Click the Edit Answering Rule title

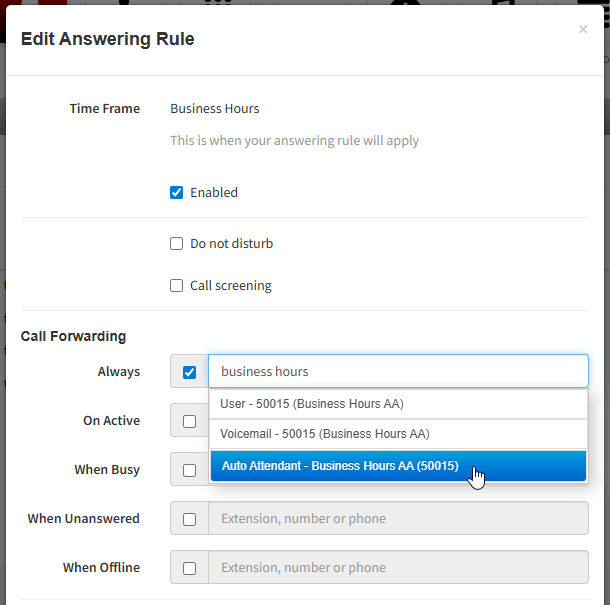click(x=107, y=39)
